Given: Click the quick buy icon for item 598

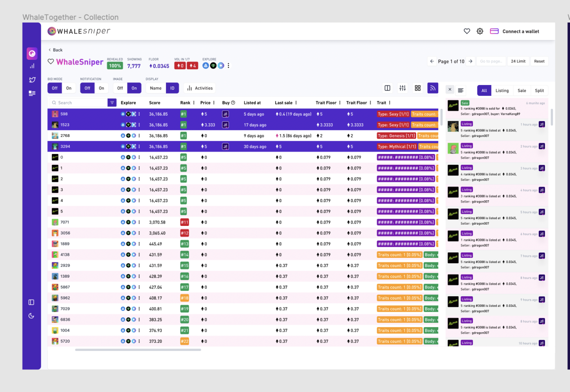Looking at the screenshot, I should tap(225, 114).
